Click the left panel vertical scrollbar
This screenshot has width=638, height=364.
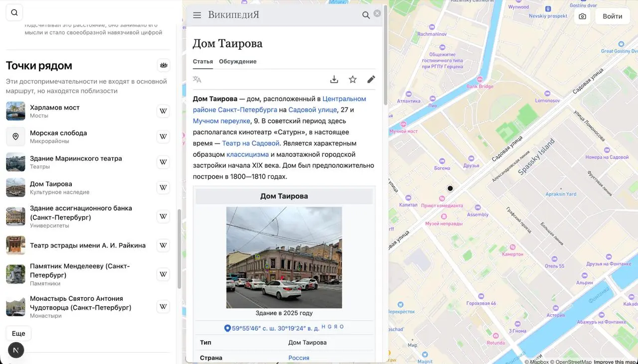[179, 249]
